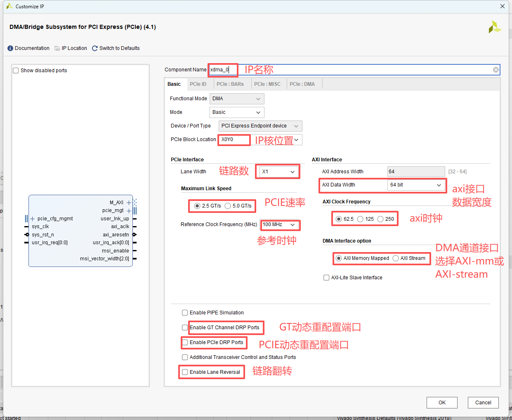This screenshot has width=512, height=420.
Task: Click Switch to Defaults
Action: pyautogui.click(x=120, y=48)
